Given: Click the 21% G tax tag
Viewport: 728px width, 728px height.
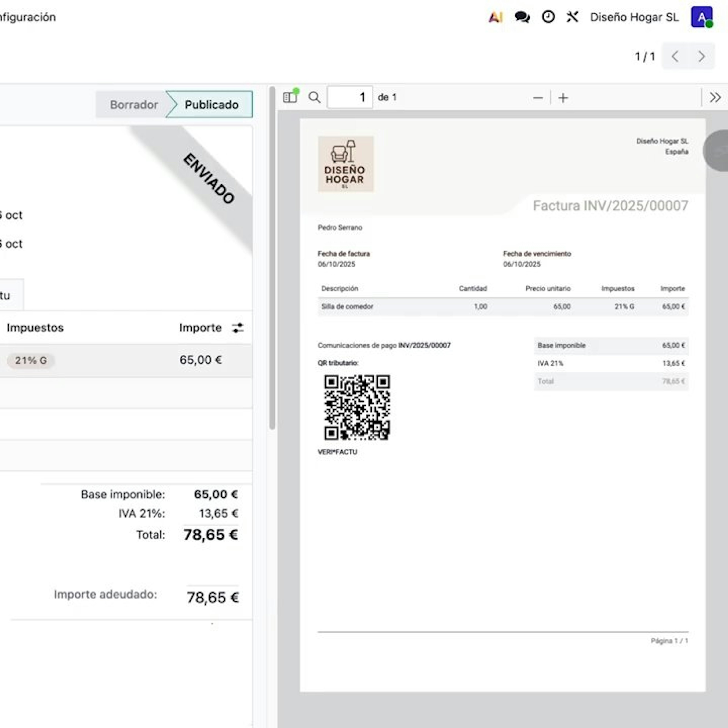Looking at the screenshot, I should click(31, 360).
